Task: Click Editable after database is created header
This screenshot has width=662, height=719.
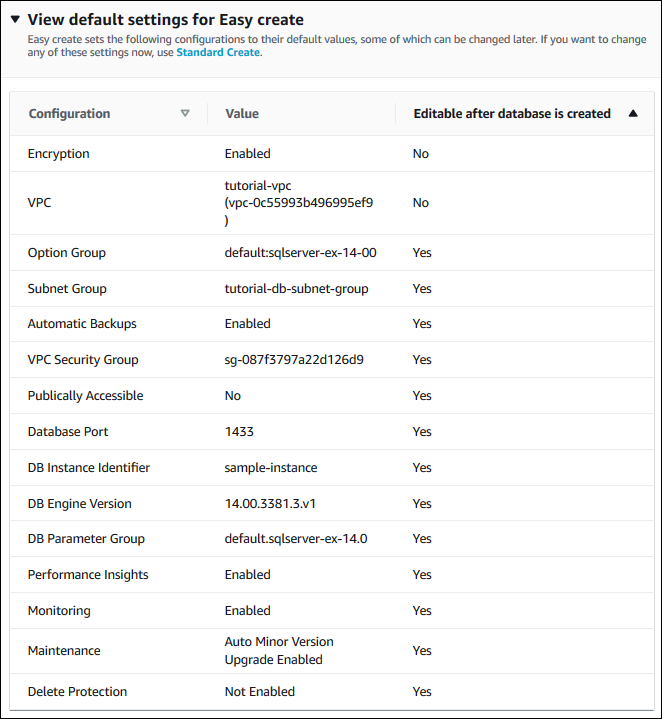Action: (x=512, y=114)
